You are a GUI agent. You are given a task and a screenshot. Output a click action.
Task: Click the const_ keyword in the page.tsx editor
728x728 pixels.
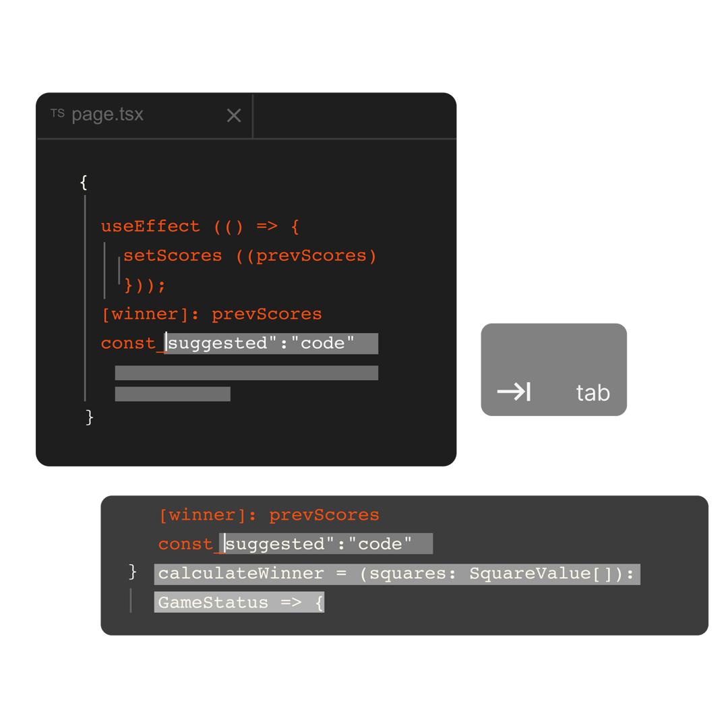click(132, 343)
